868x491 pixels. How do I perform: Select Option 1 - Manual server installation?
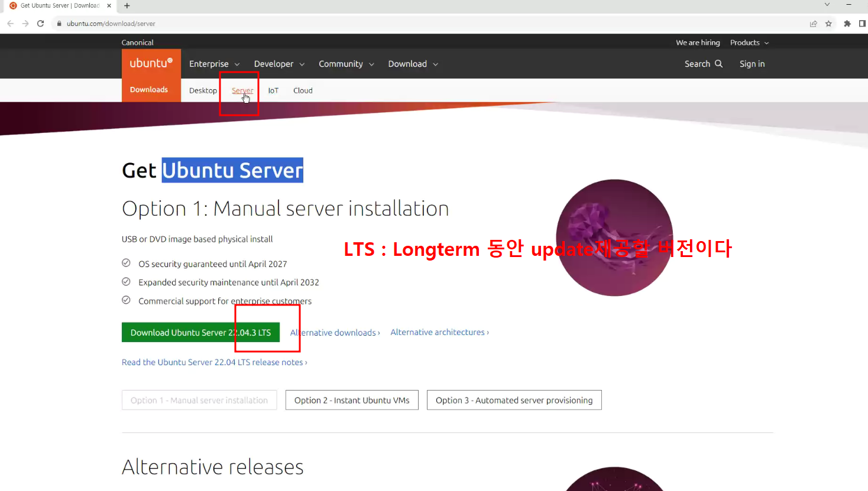tap(199, 400)
